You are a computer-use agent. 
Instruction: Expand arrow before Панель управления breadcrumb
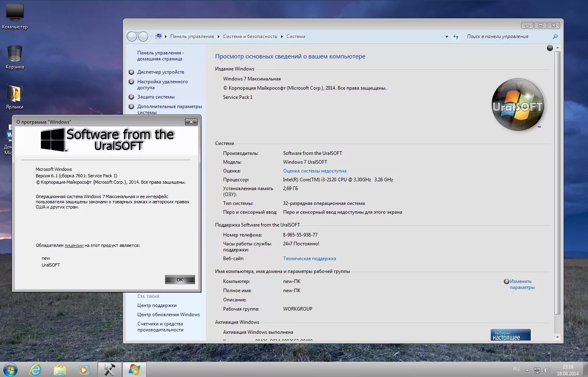(166, 36)
